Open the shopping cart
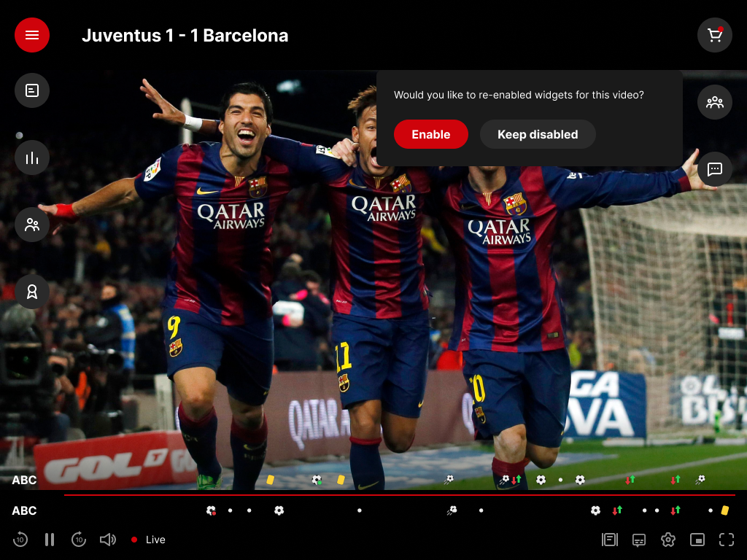This screenshot has height=560, width=747. (715, 35)
